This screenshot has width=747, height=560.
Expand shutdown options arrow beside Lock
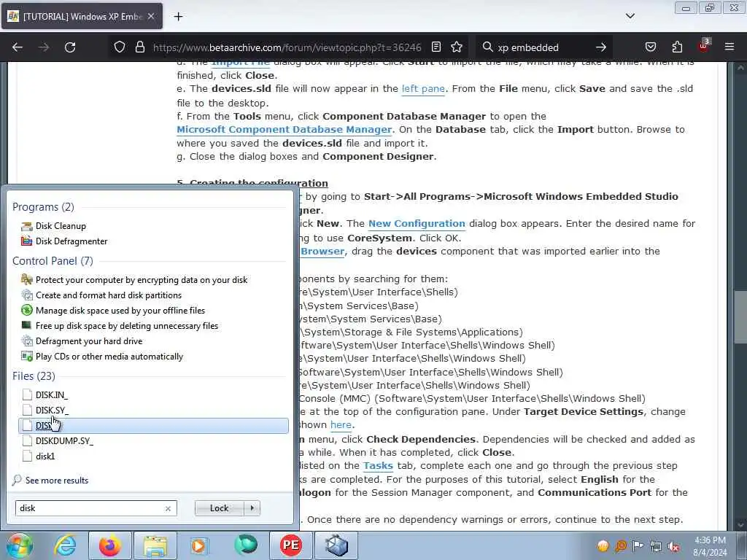pos(252,508)
